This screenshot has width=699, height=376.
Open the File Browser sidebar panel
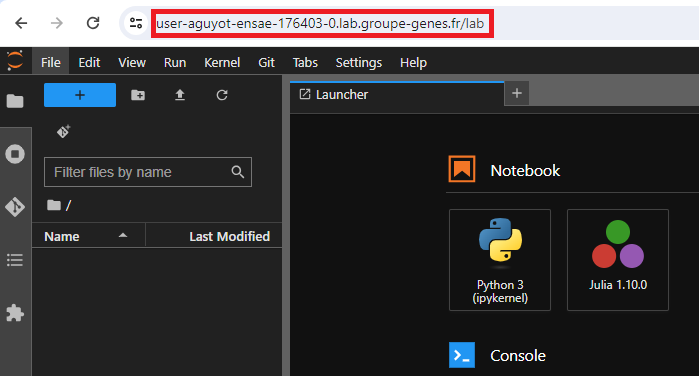click(x=15, y=101)
